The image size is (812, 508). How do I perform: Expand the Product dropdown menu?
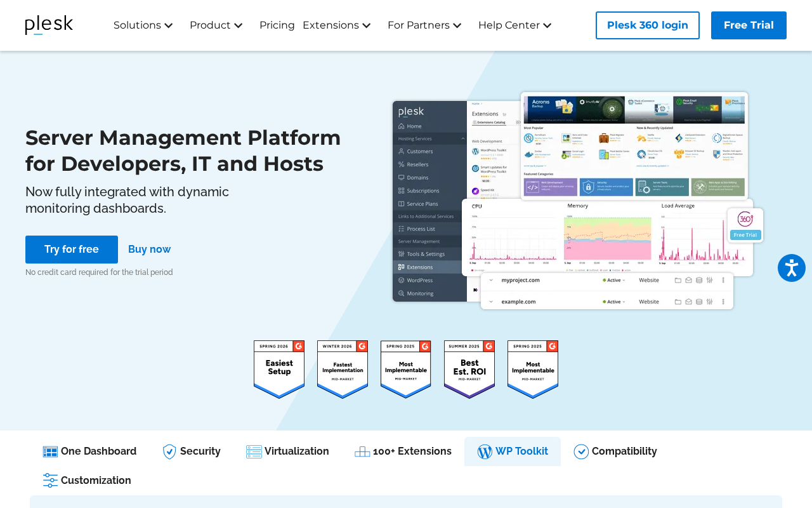coord(216,25)
